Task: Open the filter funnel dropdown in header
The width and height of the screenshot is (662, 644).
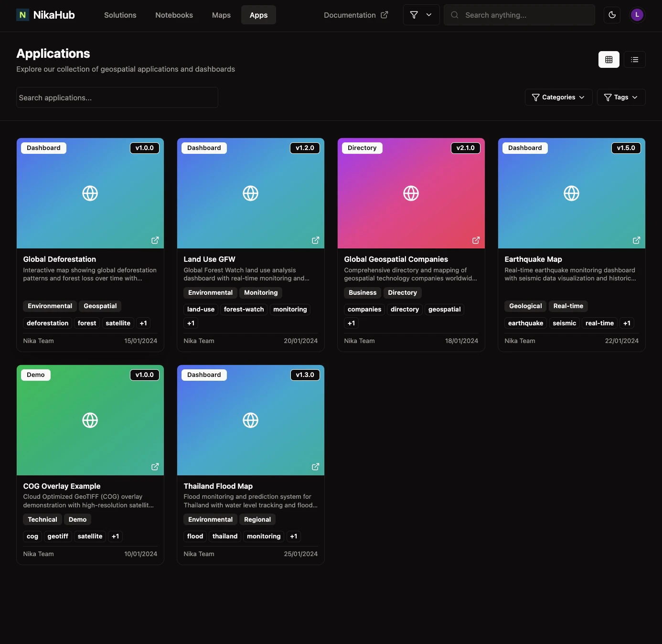Action: coord(421,15)
